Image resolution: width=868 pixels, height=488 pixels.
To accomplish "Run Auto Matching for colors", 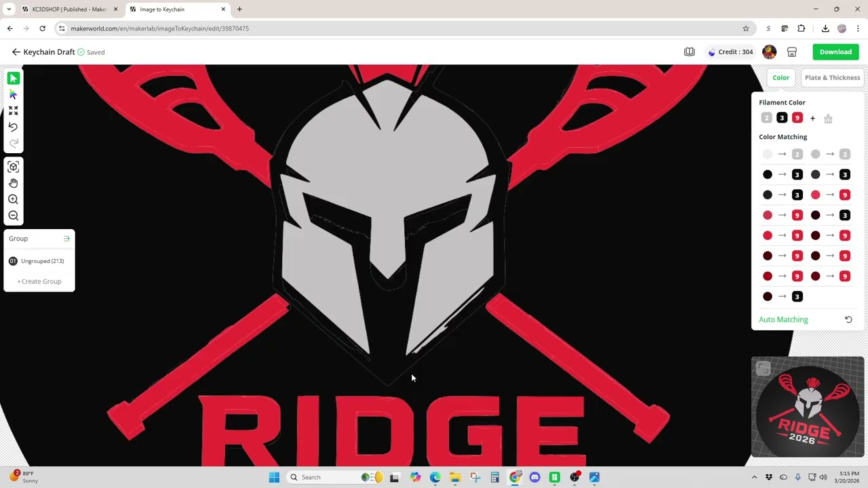I will 783,319.
